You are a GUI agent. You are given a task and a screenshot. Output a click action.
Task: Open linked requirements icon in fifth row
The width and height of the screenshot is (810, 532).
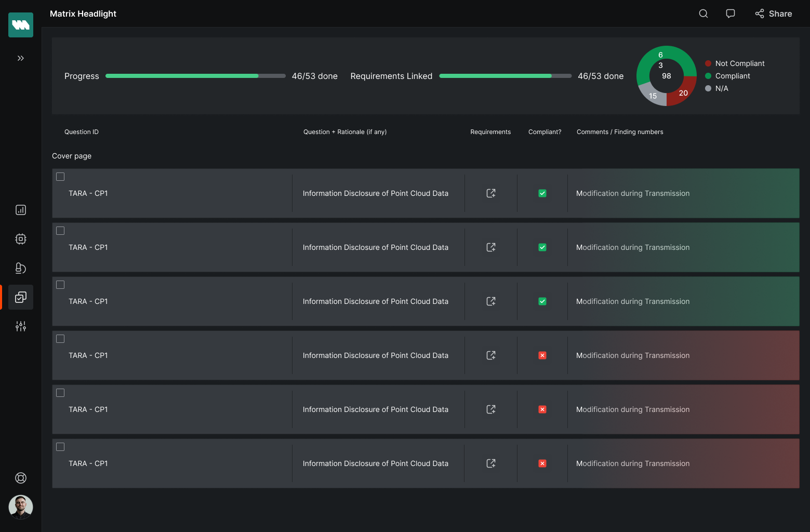click(x=491, y=409)
